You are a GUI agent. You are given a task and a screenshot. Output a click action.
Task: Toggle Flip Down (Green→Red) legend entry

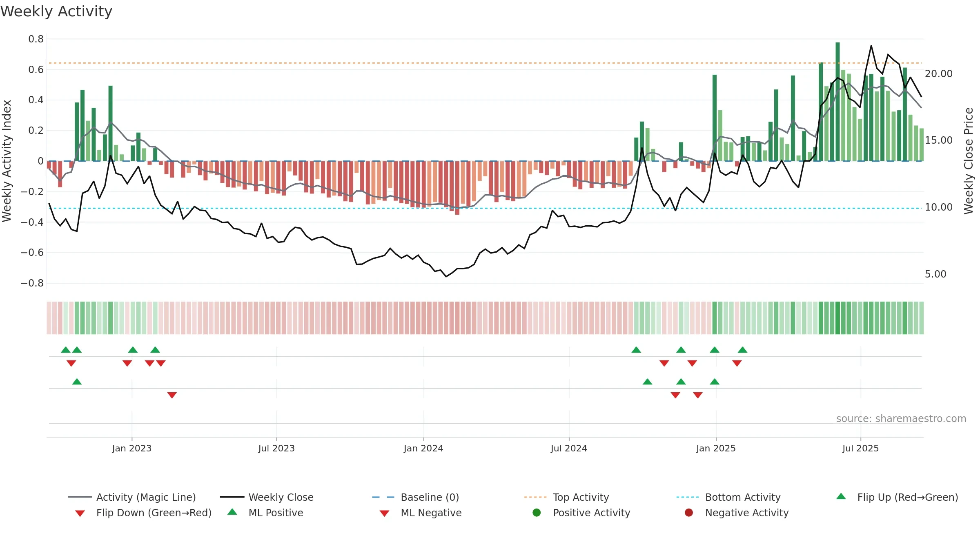143,513
